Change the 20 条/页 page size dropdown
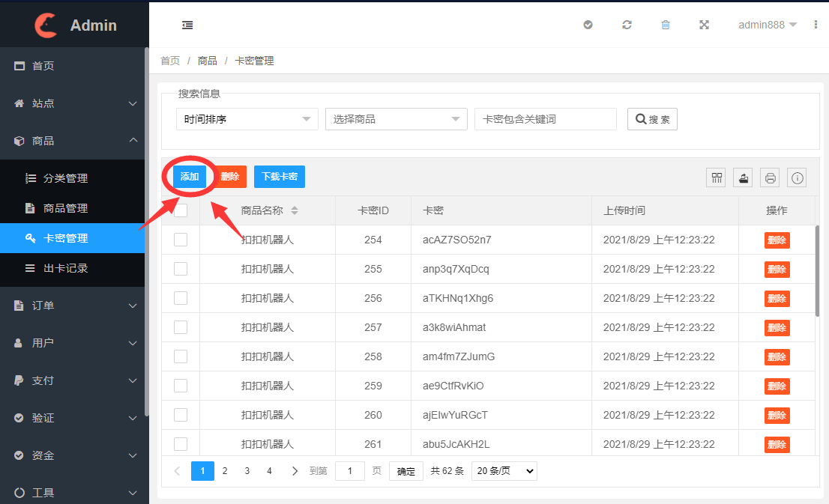 tap(504, 471)
